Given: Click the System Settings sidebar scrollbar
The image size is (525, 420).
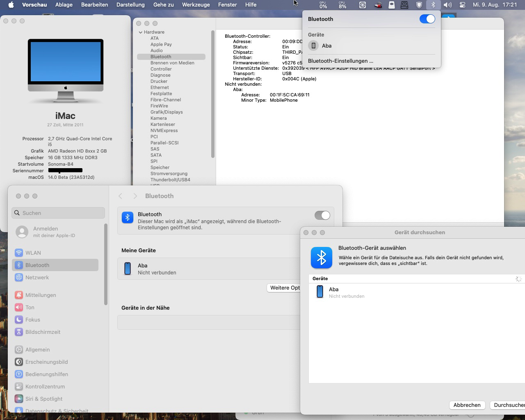Looking at the screenshot, I should click(106, 265).
